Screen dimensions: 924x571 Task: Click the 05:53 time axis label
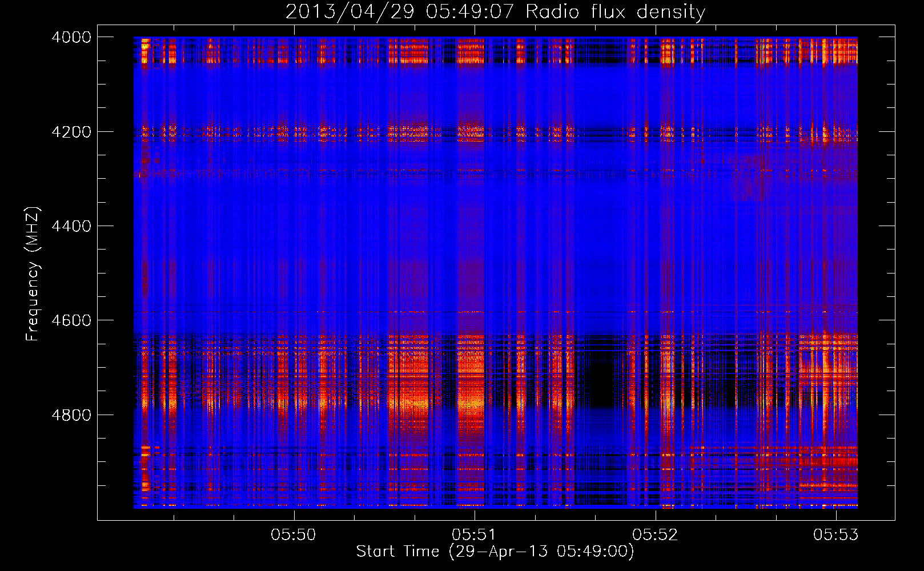836,534
